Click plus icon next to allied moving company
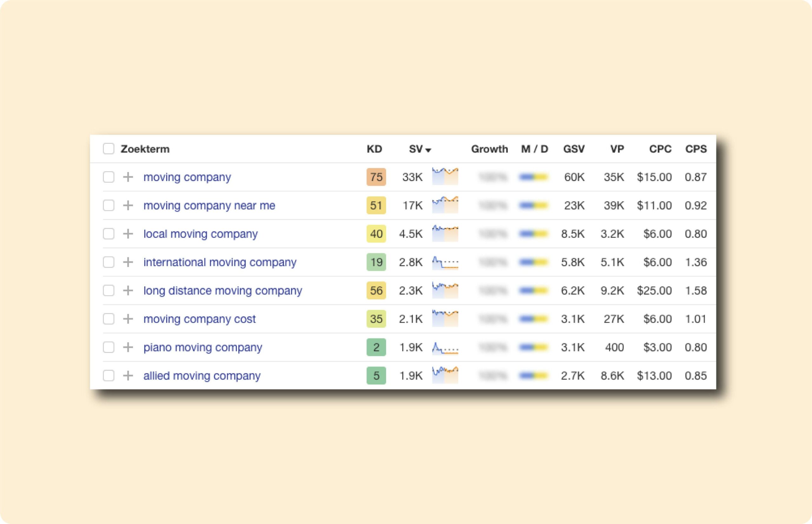The height and width of the screenshot is (524, 812). click(x=128, y=376)
